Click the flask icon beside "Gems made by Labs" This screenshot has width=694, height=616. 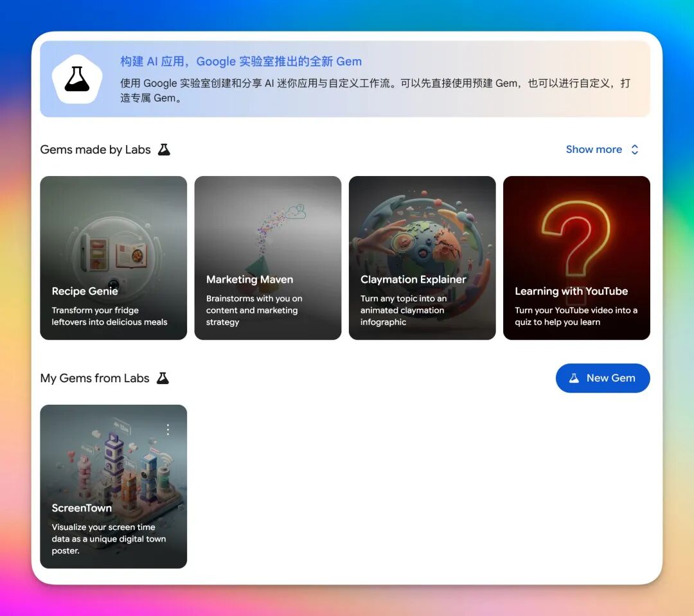click(164, 148)
